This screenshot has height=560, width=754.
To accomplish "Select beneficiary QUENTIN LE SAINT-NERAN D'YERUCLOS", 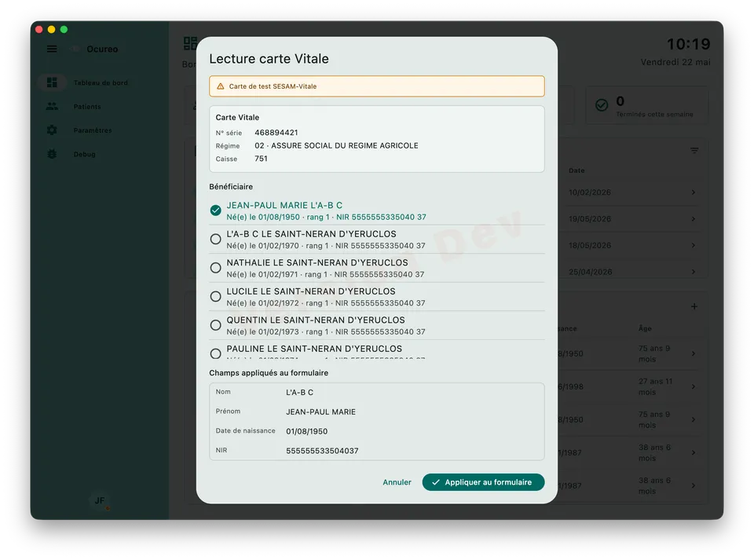I will [377, 325].
